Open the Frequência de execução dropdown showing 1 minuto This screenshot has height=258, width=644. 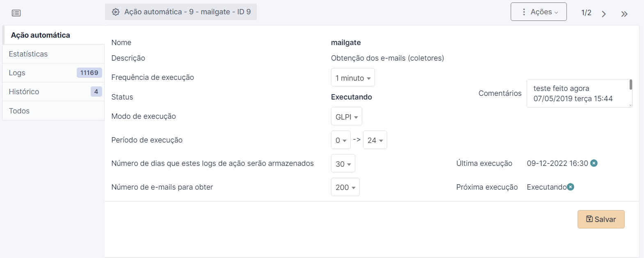click(x=352, y=77)
